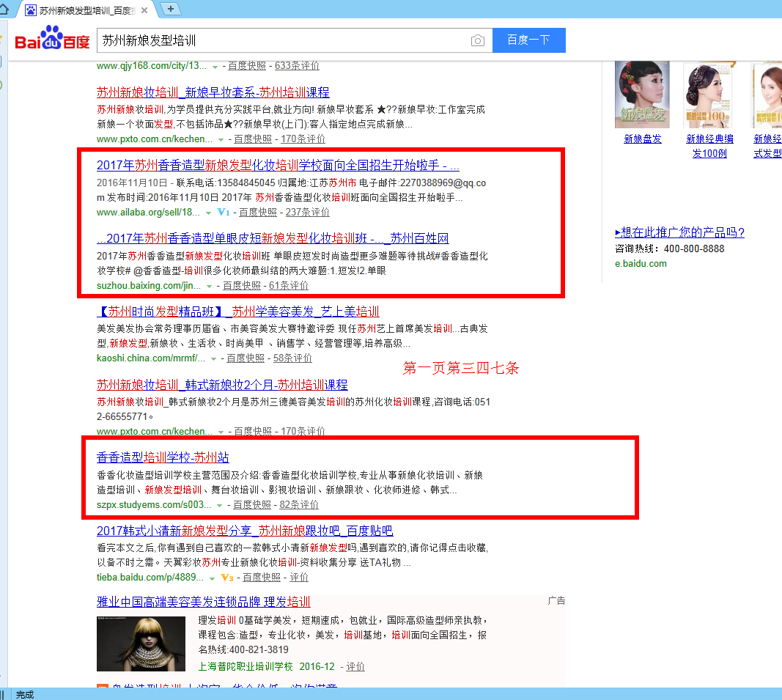Open a new browser tab with plus button
The height and width of the screenshot is (700, 782).
(x=170, y=9)
